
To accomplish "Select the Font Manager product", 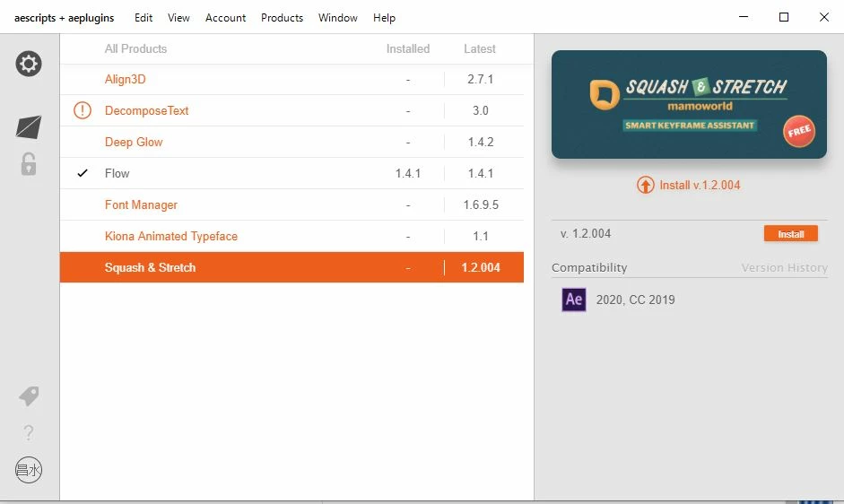I will (141, 204).
